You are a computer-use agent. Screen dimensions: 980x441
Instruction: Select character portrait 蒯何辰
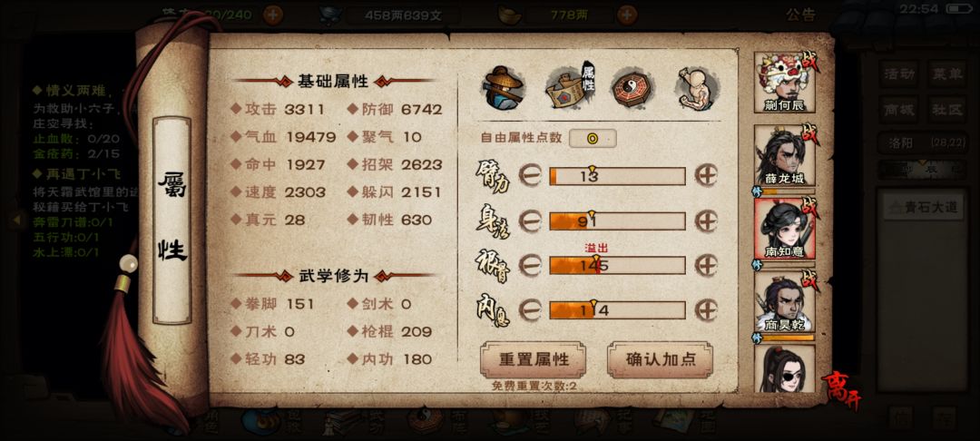tap(785, 83)
